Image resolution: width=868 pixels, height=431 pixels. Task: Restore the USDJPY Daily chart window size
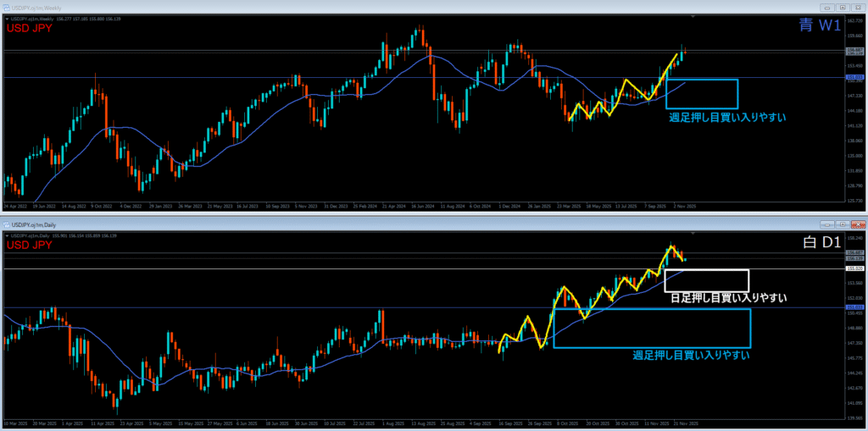(842, 225)
